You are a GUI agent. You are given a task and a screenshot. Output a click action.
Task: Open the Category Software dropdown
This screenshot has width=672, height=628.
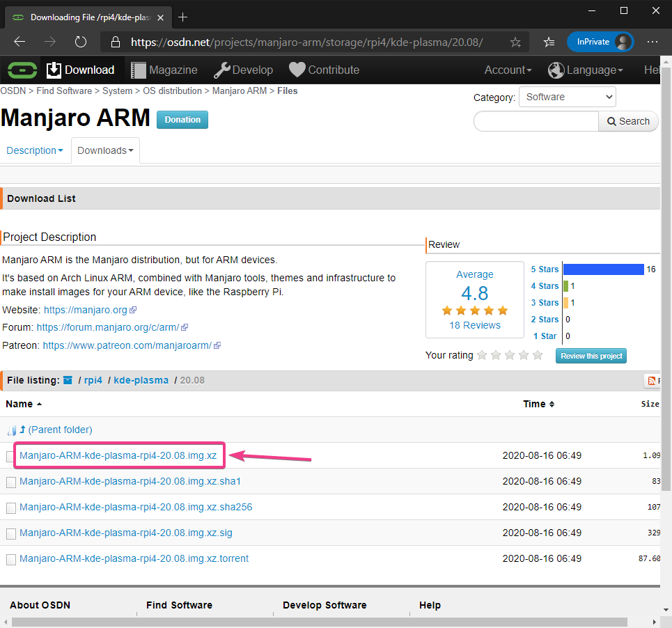(568, 97)
